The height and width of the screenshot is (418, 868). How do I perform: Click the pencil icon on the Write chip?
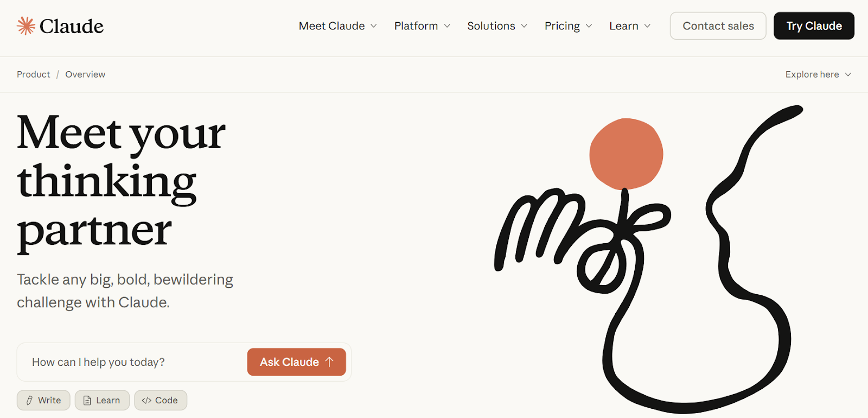click(30, 401)
